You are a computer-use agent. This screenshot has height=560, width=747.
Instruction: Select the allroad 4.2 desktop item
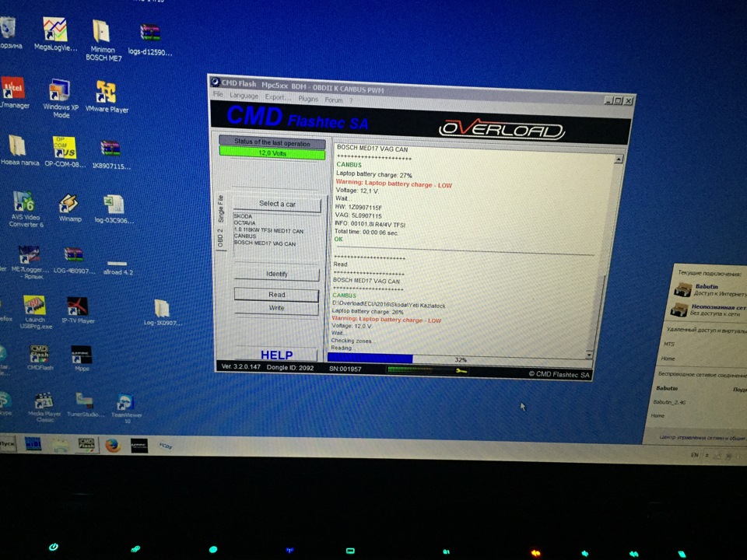coord(117,268)
